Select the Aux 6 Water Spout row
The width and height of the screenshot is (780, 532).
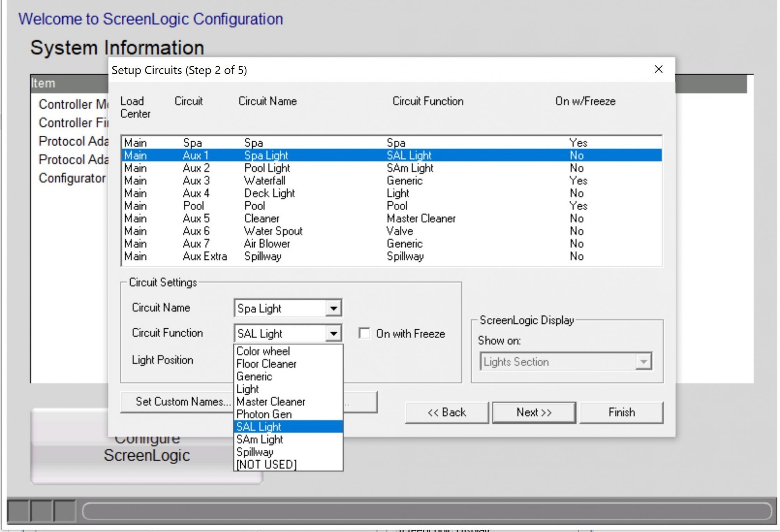coord(392,231)
